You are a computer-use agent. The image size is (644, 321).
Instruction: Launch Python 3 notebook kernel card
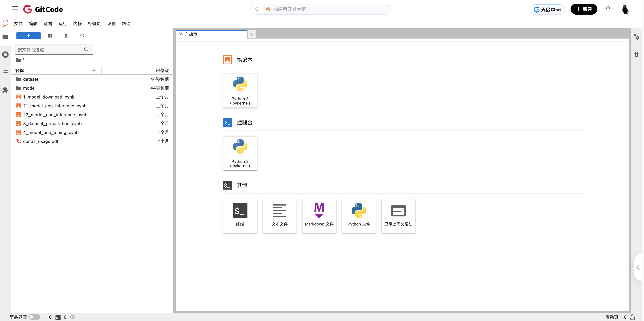coord(240,90)
